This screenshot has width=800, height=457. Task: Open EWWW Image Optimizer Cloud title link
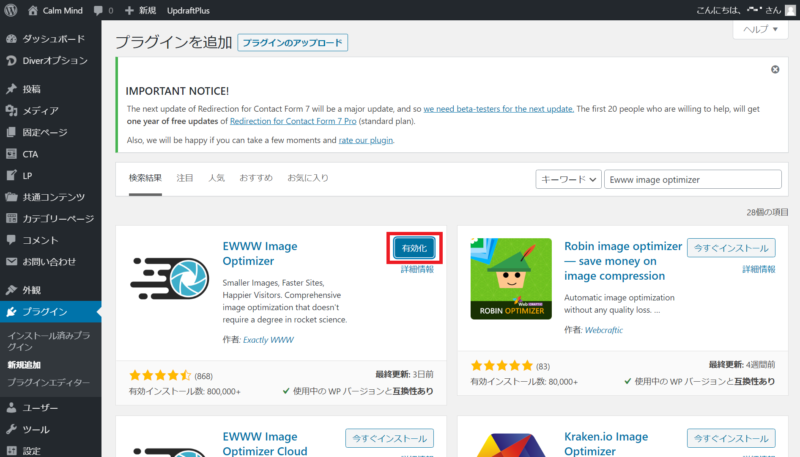(x=265, y=443)
